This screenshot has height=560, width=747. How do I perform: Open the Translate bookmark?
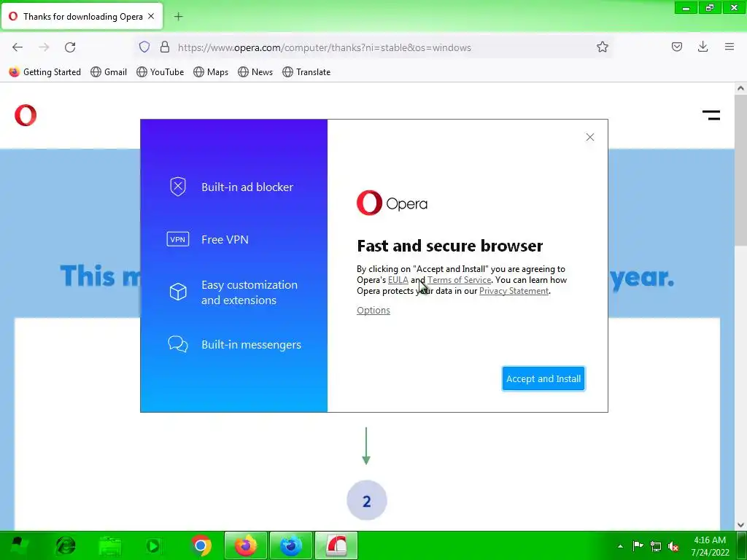(306, 72)
